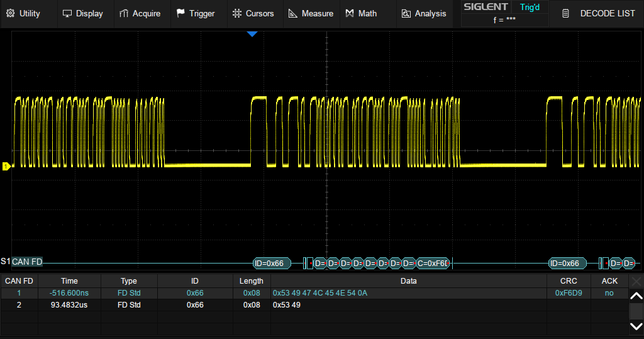
Task: Select the blue trigger position marker
Action: click(x=252, y=34)
